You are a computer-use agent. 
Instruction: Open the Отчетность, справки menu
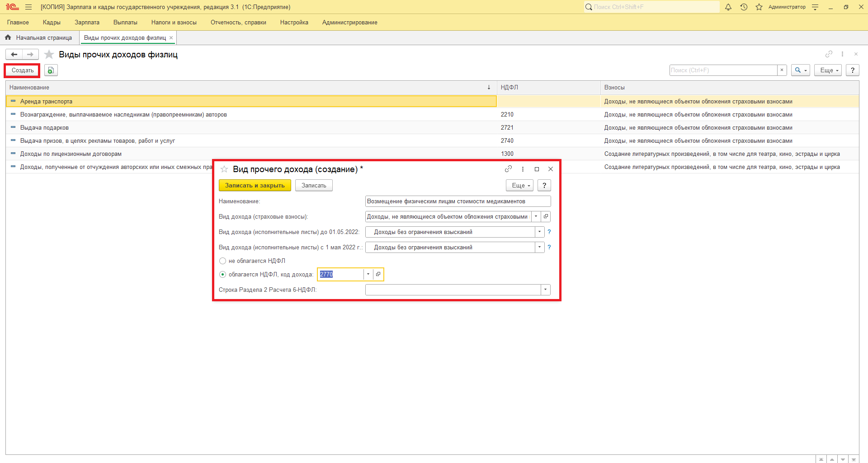(x=238, y=22)
